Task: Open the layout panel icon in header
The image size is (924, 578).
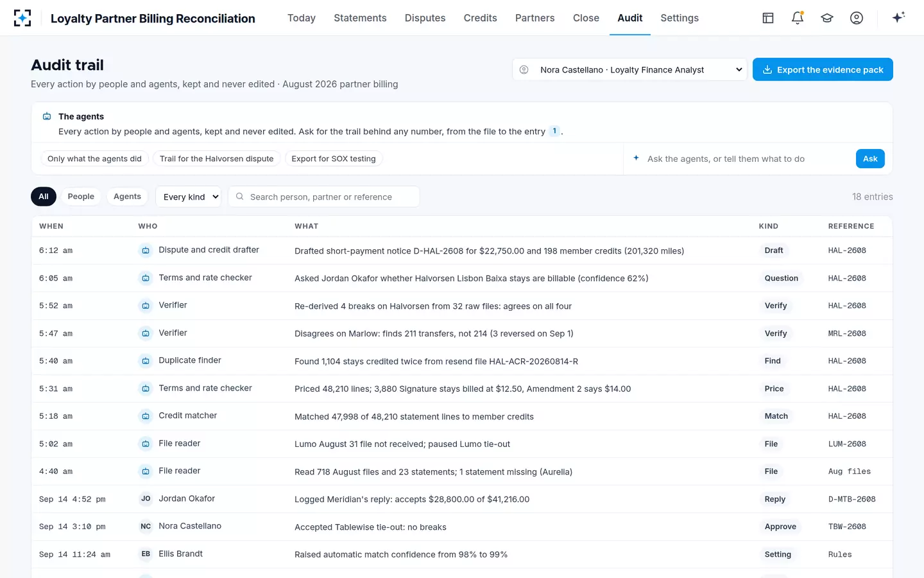Action: pyautogui.click(x=768, y=18)
